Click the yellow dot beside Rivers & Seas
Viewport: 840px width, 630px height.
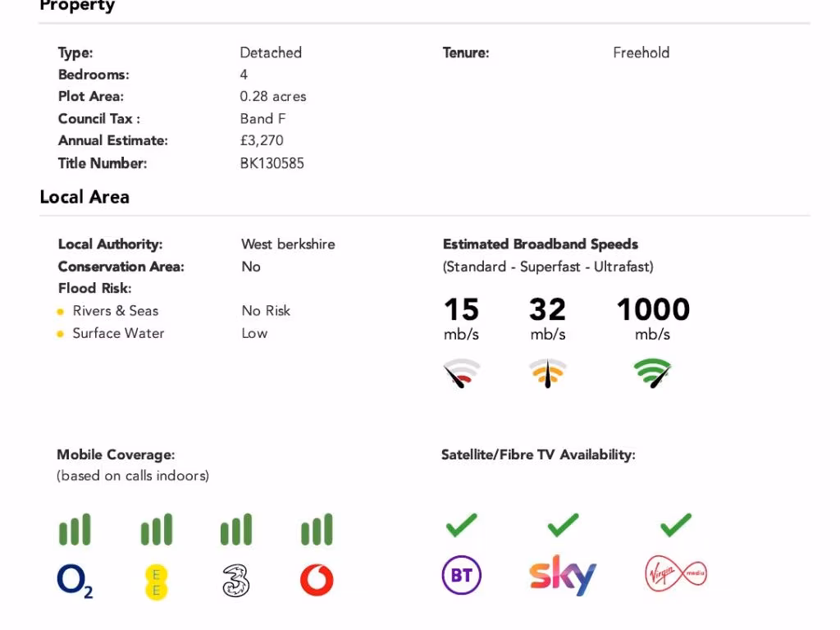61,312
